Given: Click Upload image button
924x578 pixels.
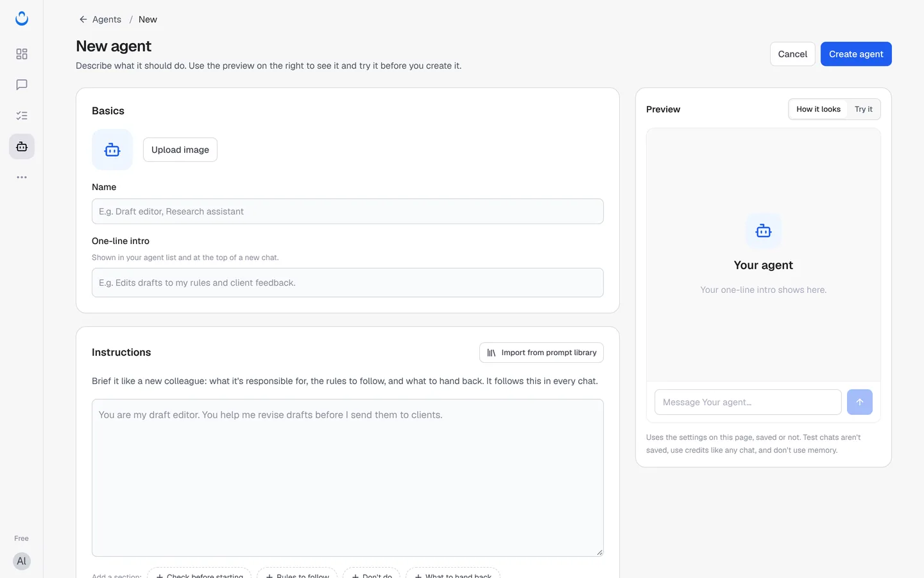Looking at the screenshot, I should point(180,150).
